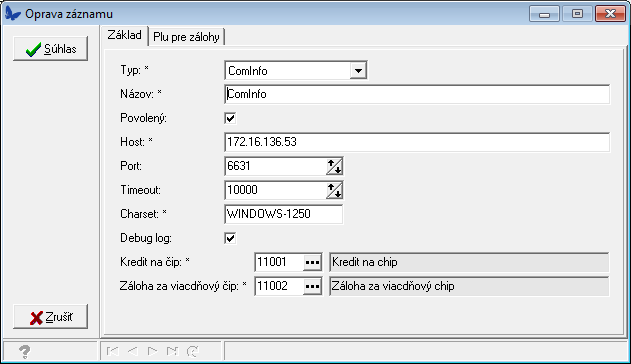The height and width of the screenshot is (364, 631).
Task: Open the Plu pre zálohy tab
Action: point(186,37)
